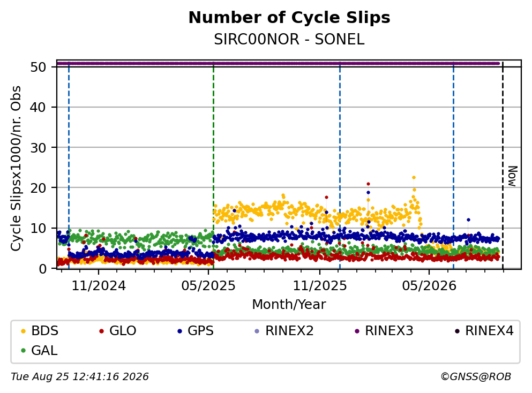
Task: Click the y-axis value 30
Action: (x=39, y=147)
